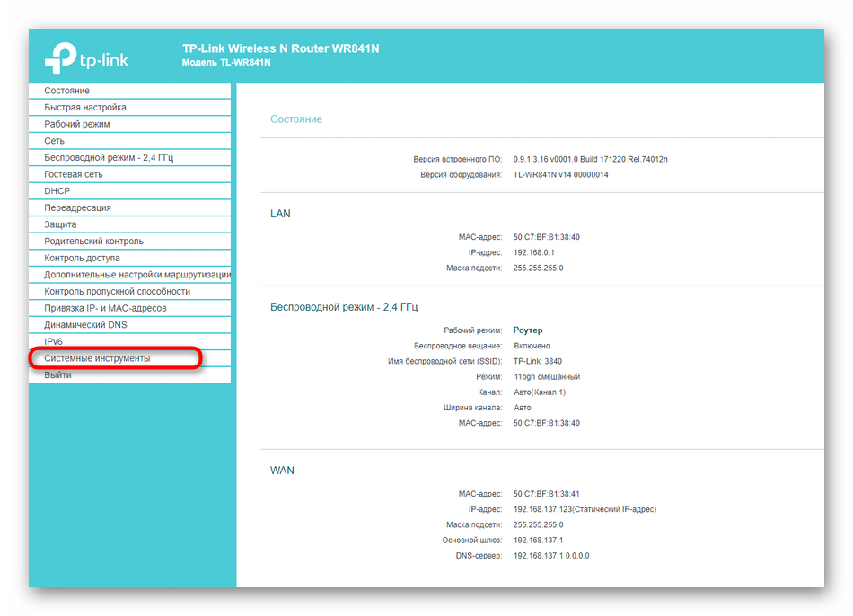Open the Переадресация menu
Image resolution: width=853 pixels, height=616 pixels.
[78, 207]
